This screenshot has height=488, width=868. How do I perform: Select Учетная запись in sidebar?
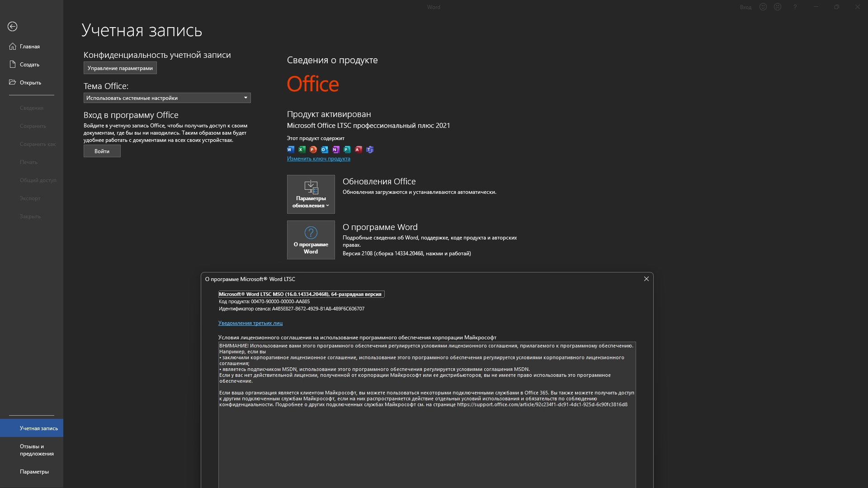[38, 428]
